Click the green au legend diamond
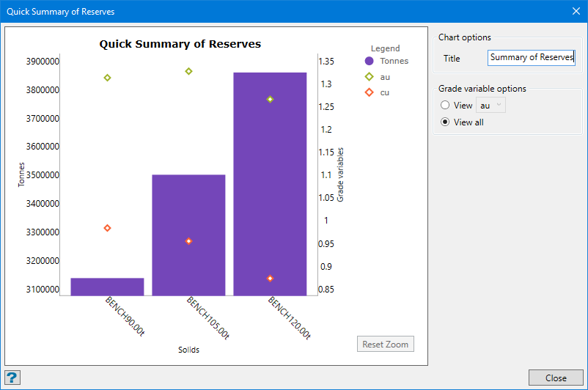 (370, 77)
